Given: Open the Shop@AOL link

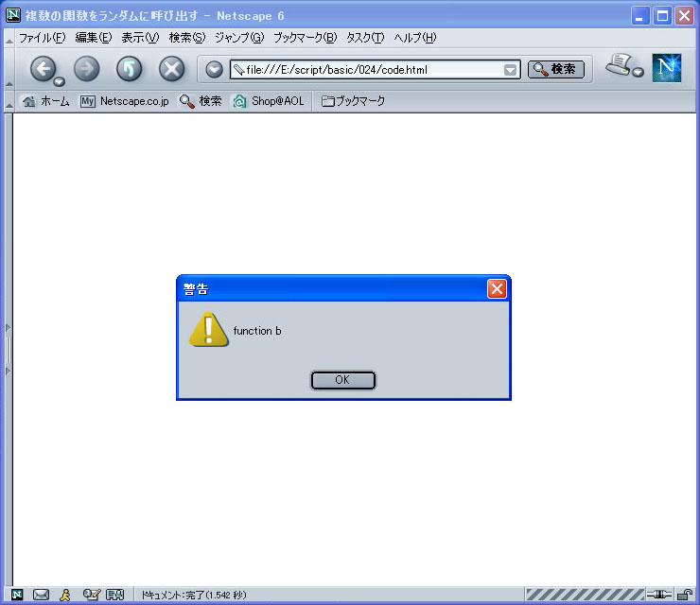Looking at the screenshot, I should pos(269,101).
